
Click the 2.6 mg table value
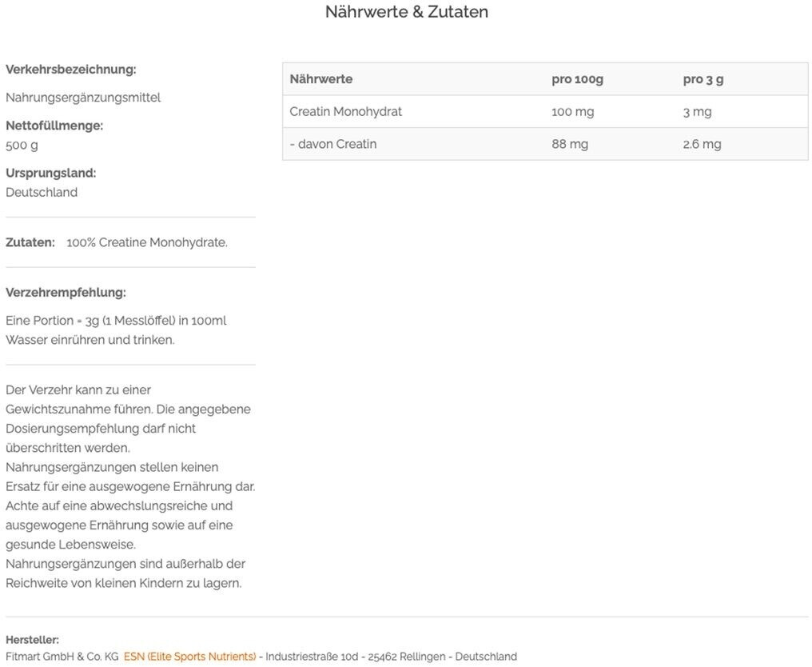point(702,144)
